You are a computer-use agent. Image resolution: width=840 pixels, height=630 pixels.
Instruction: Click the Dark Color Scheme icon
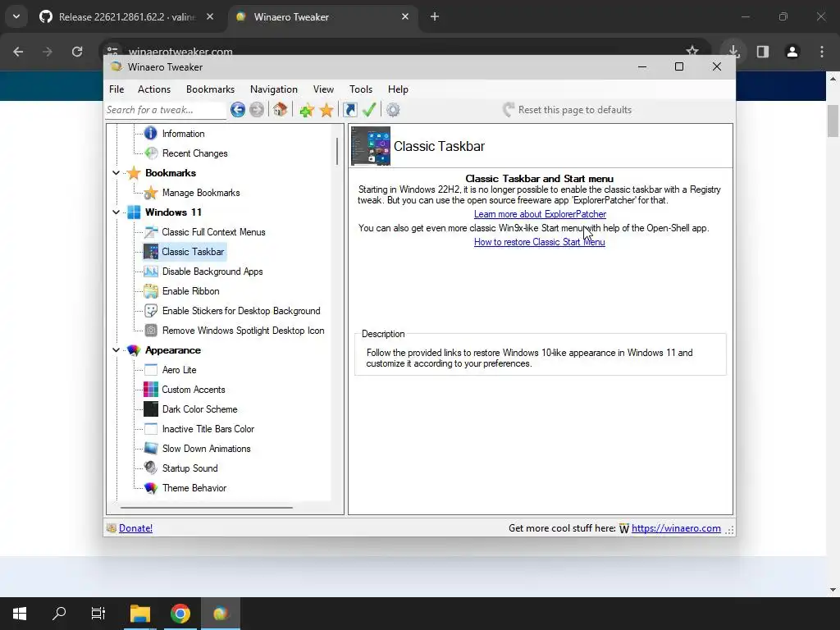point(151,409)
